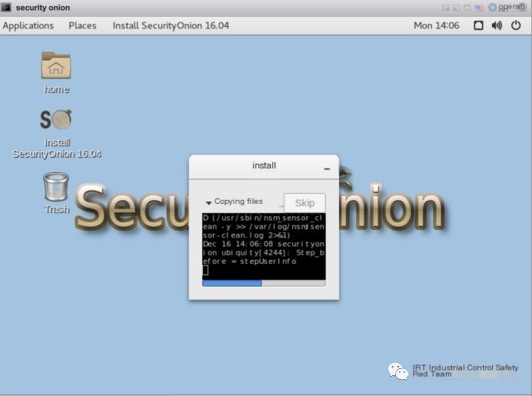The height and width of the screenshot is (396, 532).
Task: Open the power button menu
Action: click(x=516, y=25)
